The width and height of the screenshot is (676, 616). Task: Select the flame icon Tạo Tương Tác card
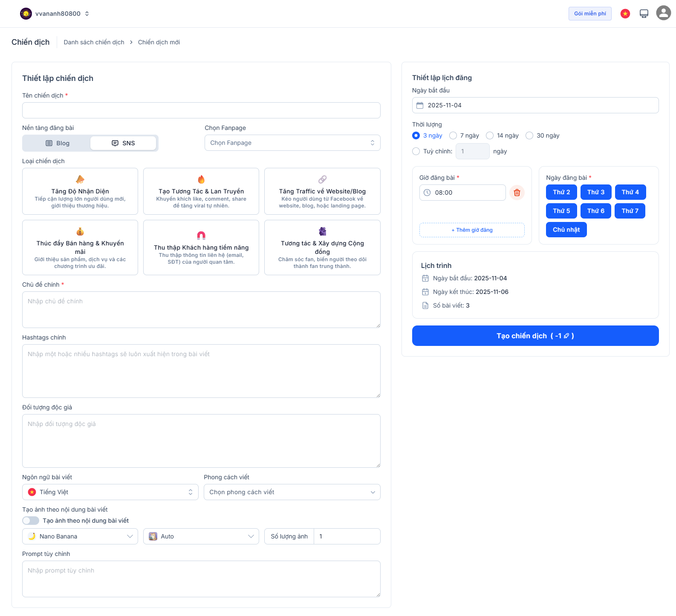[201, 191]
